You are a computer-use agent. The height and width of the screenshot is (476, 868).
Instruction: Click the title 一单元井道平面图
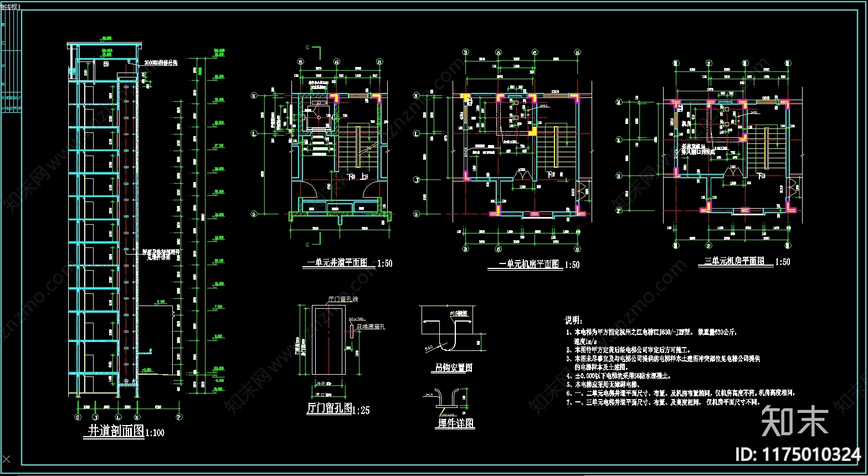337,263
